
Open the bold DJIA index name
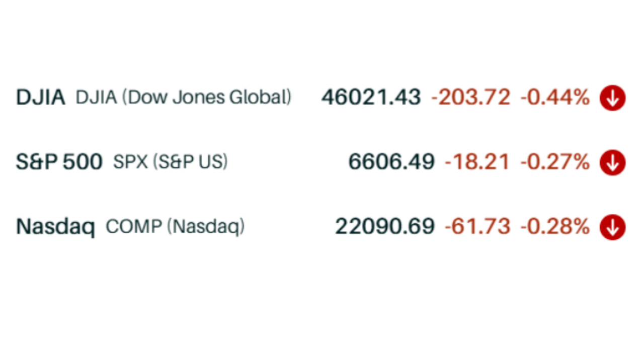click(41, 98)
